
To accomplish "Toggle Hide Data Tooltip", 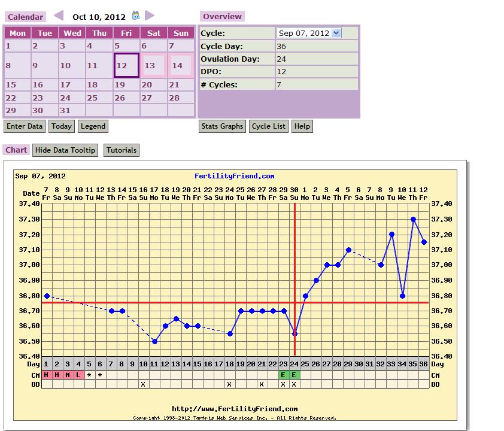I will tap(65, 150).
